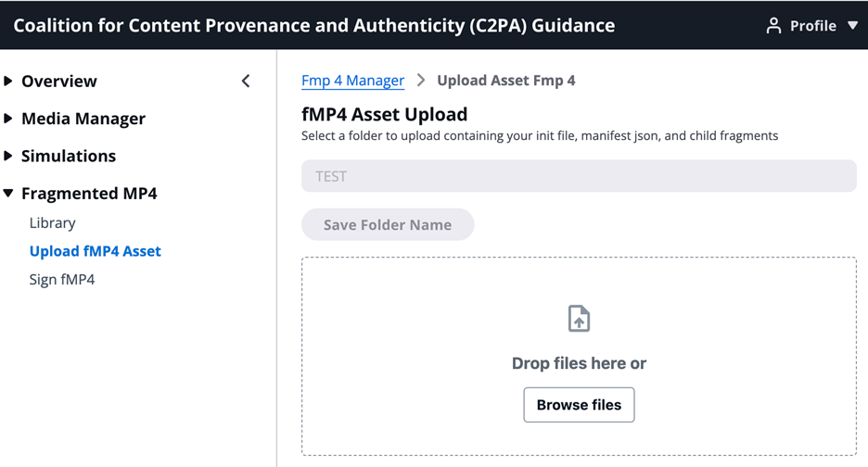Click the Fragmented MP4 sidebar label

click(x=89, y=194)
